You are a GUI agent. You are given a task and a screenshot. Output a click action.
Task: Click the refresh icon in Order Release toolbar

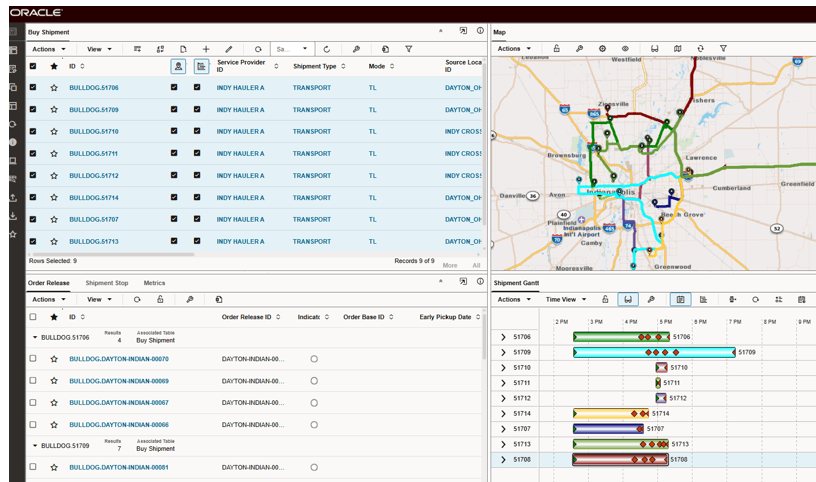(x=136, y=299)
